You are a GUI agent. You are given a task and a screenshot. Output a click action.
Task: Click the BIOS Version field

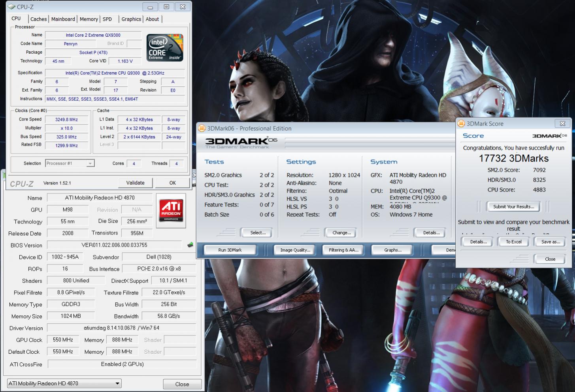pyautogui.click(x=115, y=245)
